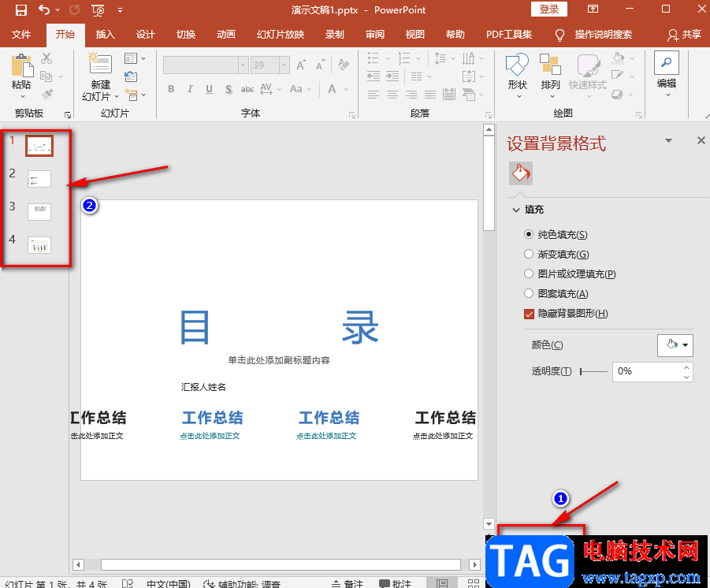710x588 pixels.
Task: Open the Design (设计) ribbon tab
Action: click(146, 35)
